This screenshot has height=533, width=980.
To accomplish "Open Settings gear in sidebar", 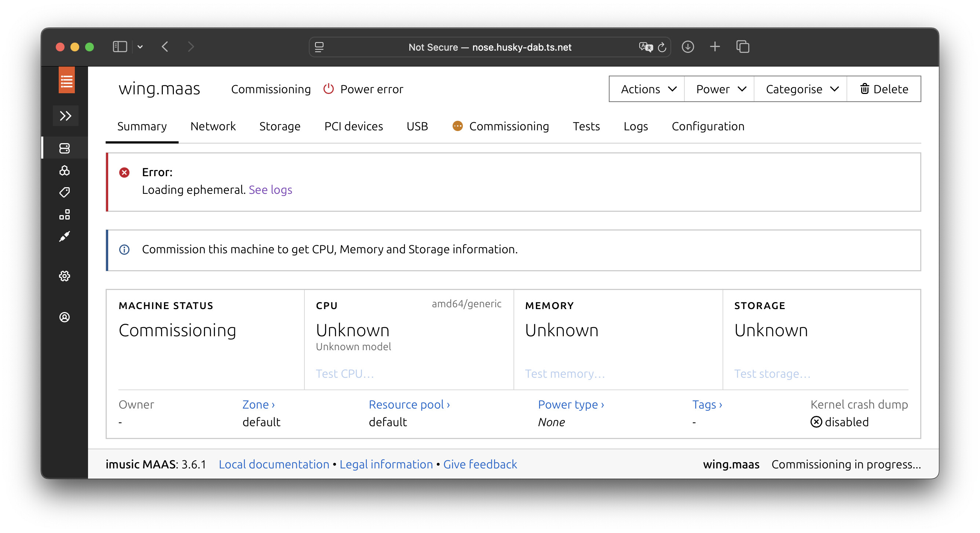I will 65,276.
